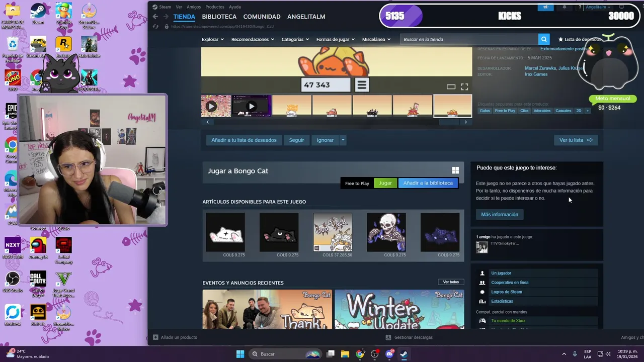644x362 pixels.
Task: Select the skeleton cat item thumbnail
Action: click(x=386, y=232)
